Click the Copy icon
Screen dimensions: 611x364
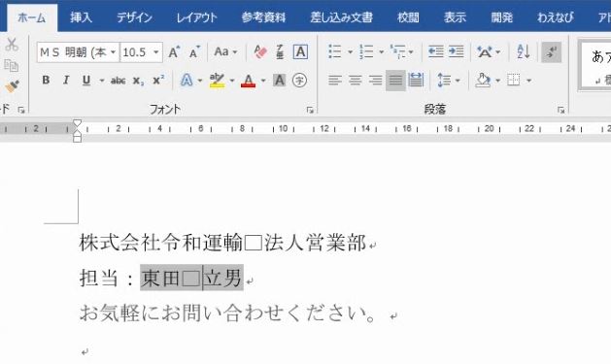[11, 65]
